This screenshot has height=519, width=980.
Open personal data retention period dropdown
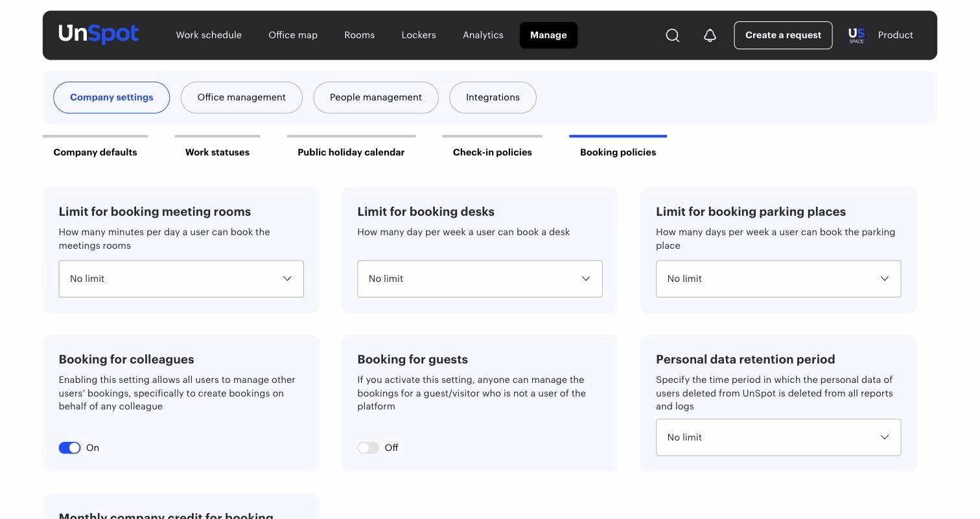[778, 437]
